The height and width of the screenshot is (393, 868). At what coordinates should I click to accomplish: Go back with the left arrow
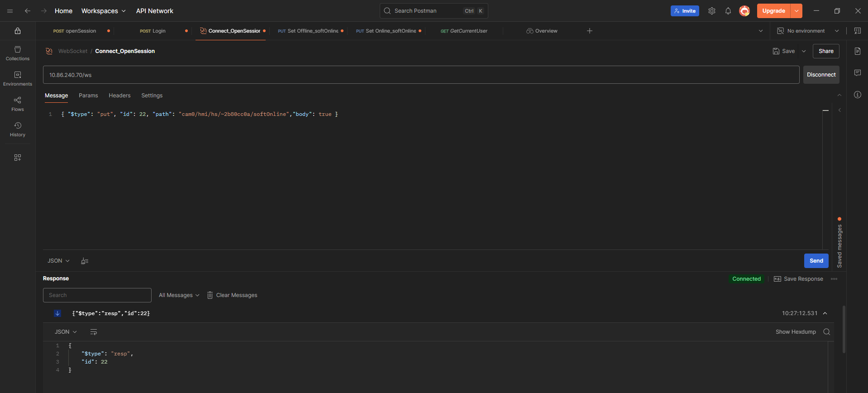tap(28, 11)
